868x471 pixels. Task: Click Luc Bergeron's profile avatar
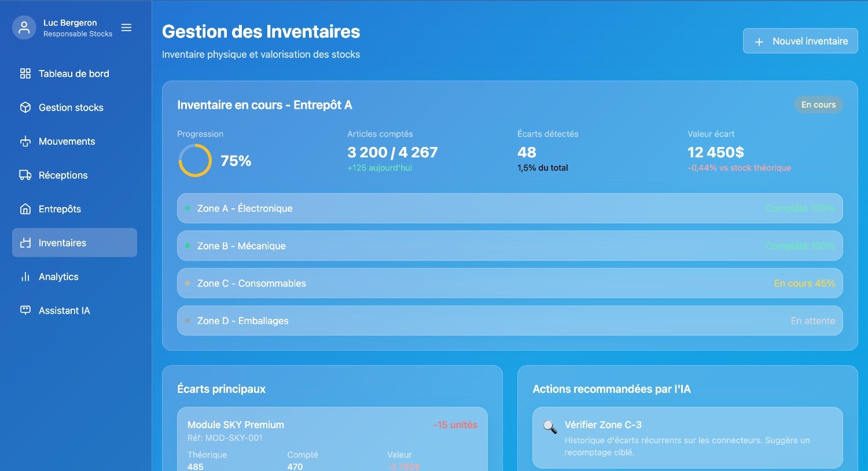click(24, 28)
